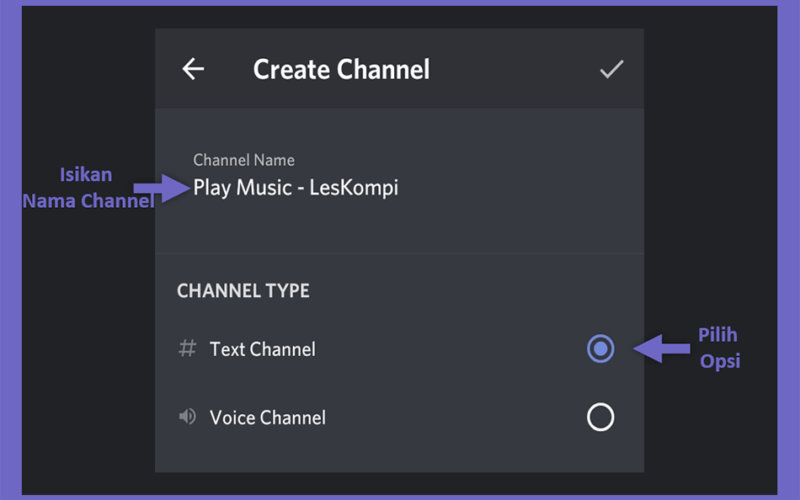800x500 pixels.
Task: Click the 'Create Channel' header title
Action: coord(341,69)
